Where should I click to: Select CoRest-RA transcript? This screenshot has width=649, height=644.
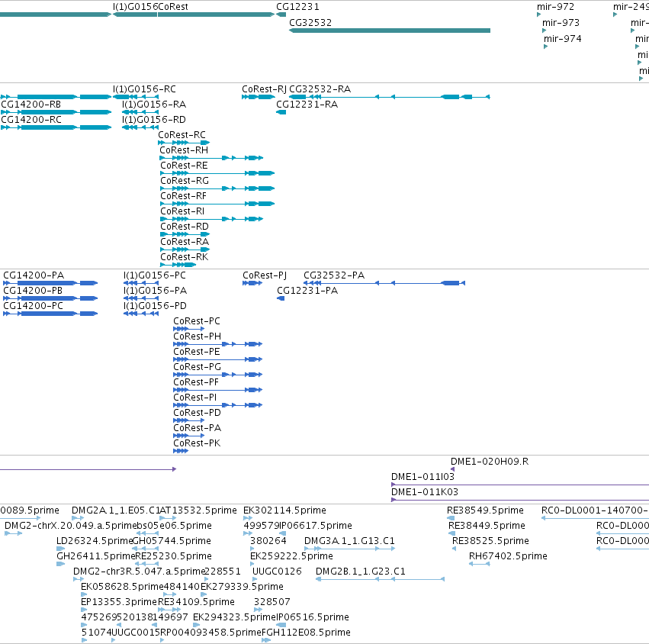pyautogui.click(x=185, y=250)
